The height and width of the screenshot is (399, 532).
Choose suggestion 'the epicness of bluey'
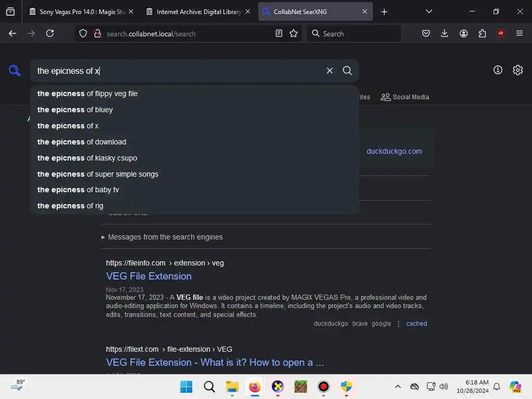pyautogui.click(x=194, y=110)
